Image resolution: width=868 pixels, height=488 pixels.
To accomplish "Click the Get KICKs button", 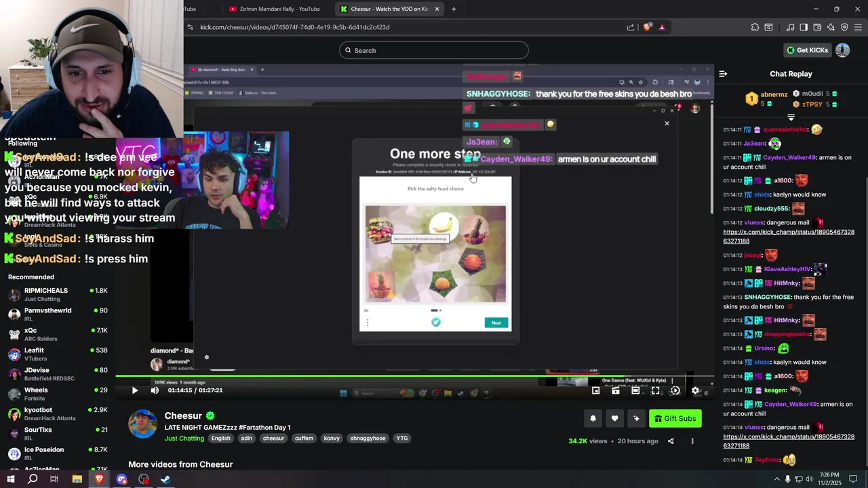I will click(807, 50).
